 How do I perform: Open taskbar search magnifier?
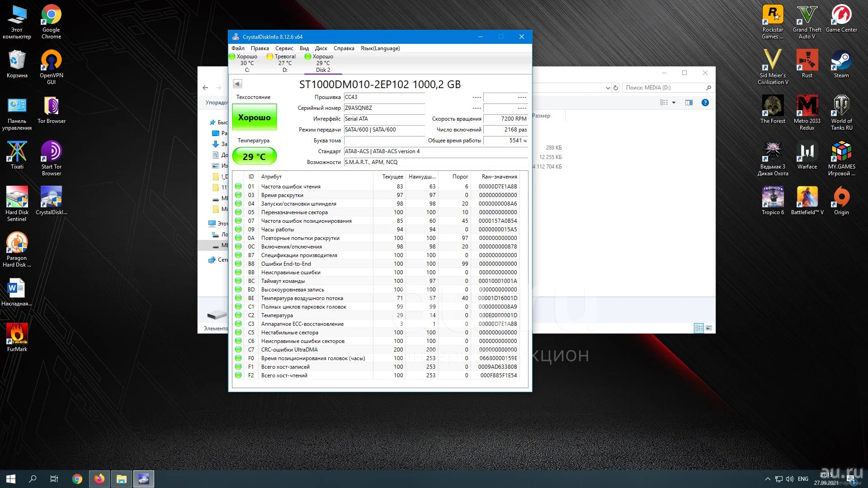[33, 479]
